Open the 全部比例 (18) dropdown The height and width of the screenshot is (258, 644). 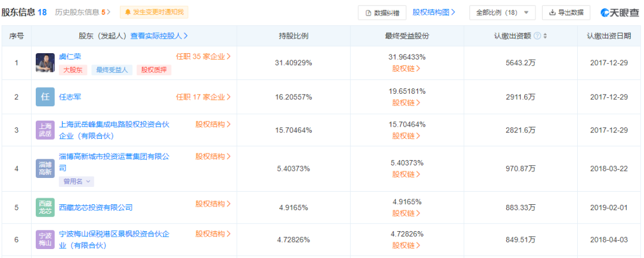502,13
